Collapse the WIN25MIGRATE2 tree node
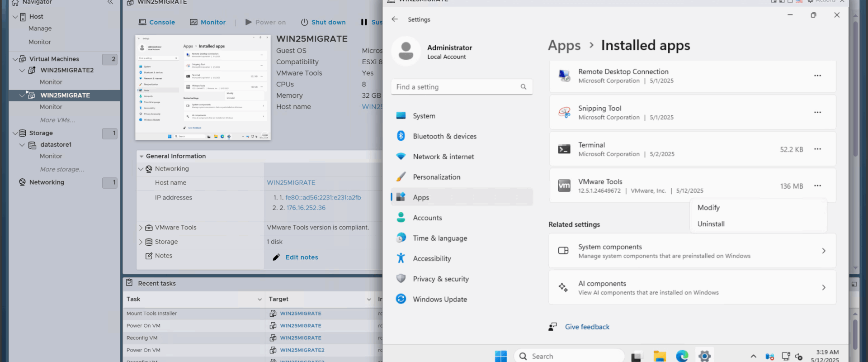The width and height of the screenshot is (868, 362). tap(22, 70)
